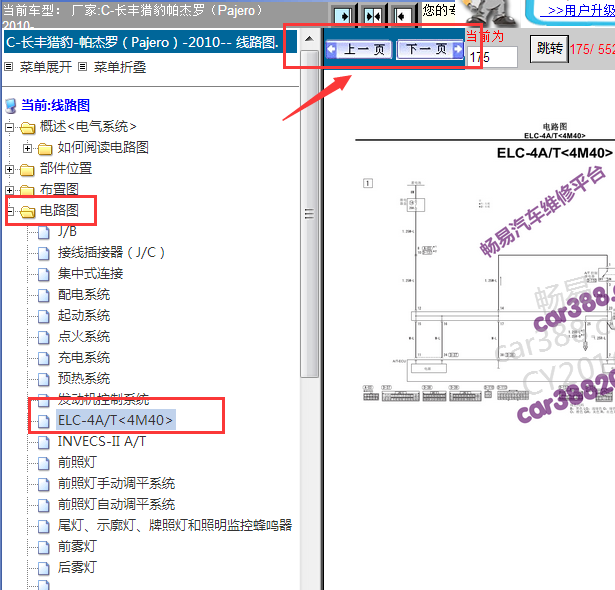Open the 点火系统 document

point(84,337)
